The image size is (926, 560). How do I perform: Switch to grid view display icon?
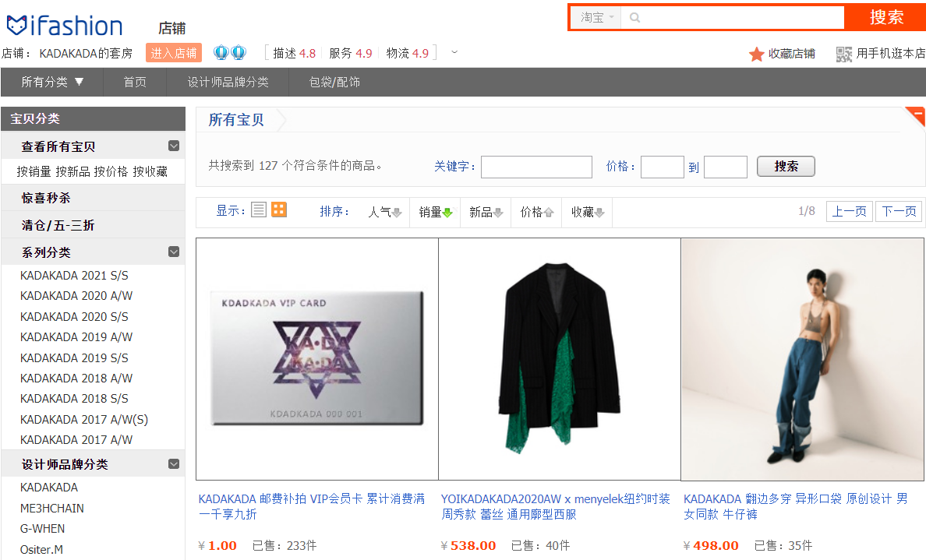coord(279,210)
